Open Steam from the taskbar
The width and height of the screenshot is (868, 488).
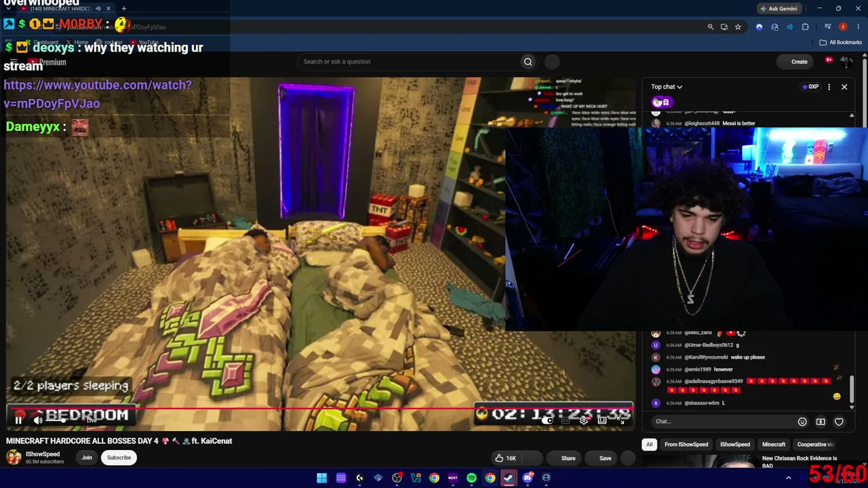(508, 478)
